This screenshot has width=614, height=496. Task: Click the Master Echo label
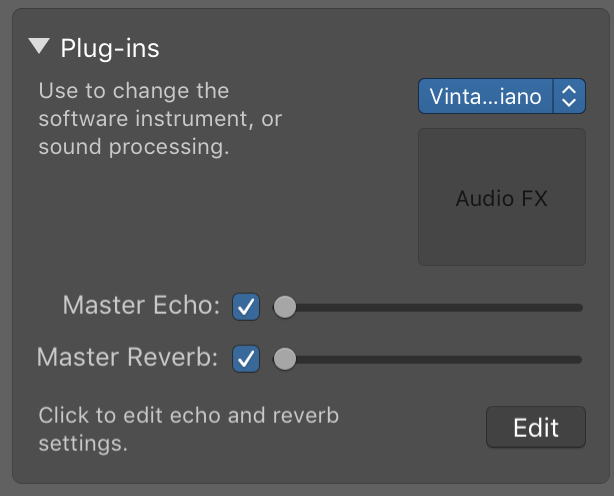[x=141, y=306]
